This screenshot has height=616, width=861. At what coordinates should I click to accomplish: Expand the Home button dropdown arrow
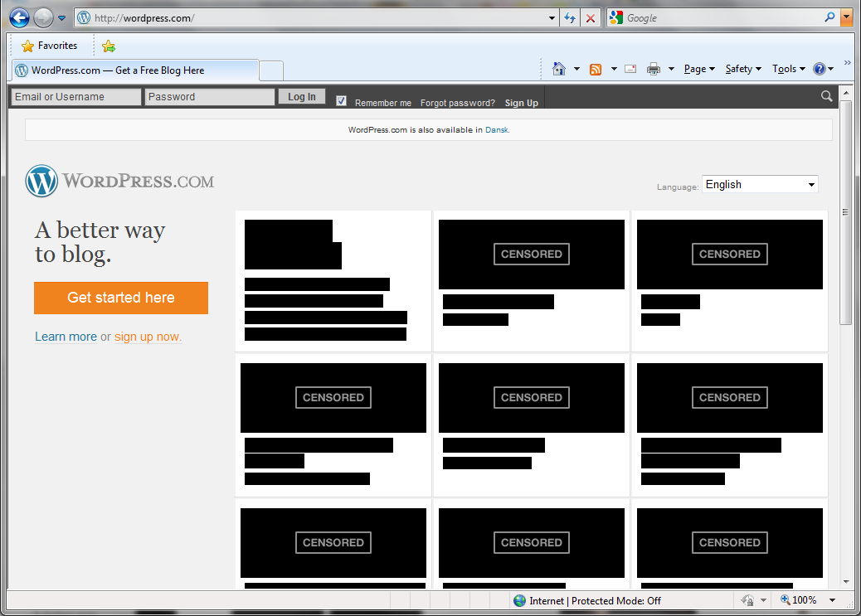coord(576,69)
